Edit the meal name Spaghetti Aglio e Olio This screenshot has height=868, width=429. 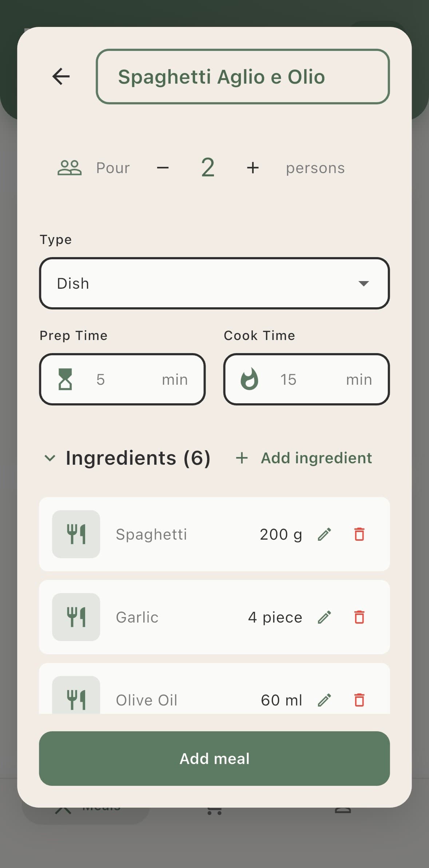pos(243,77)
